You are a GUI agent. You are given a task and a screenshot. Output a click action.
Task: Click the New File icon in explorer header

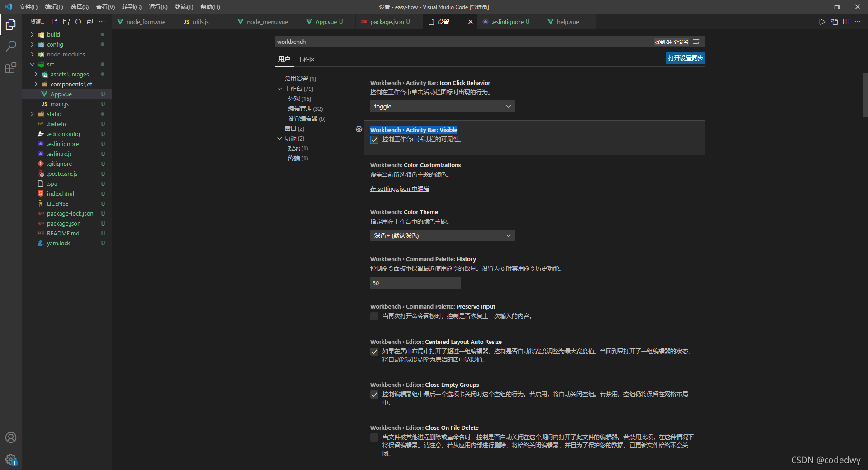pyautogui.click(x=55, y=22)
